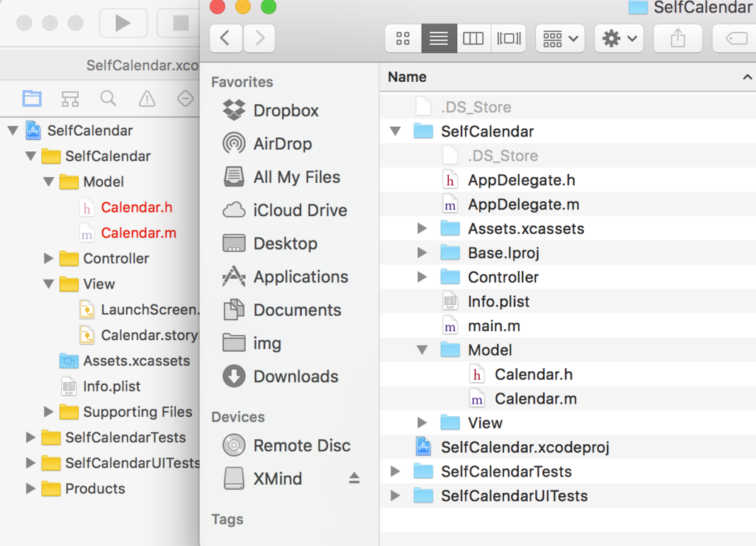Switch Finder to Cover Flow view
The height and width of the screenshot is (546, 756).
[x=509, y=38]
